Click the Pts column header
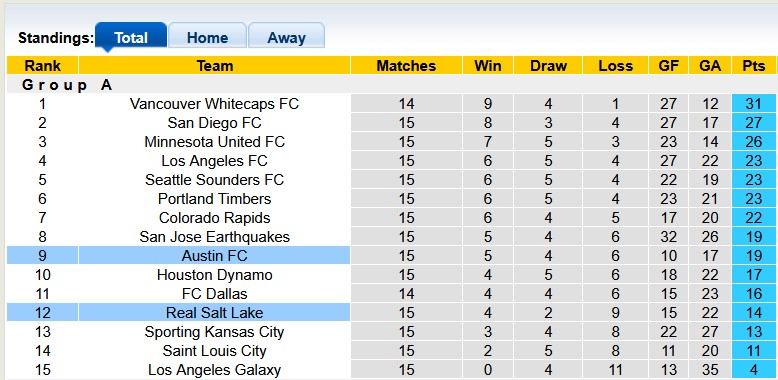 pyautogui.click(x=753, y=65)
